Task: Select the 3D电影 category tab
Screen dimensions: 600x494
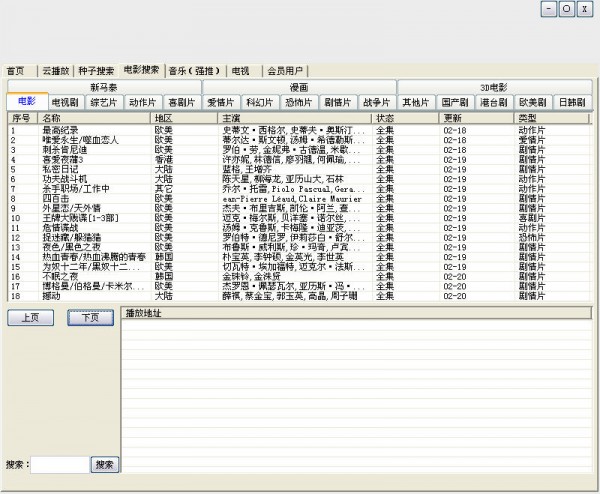Action: point(494,87)
